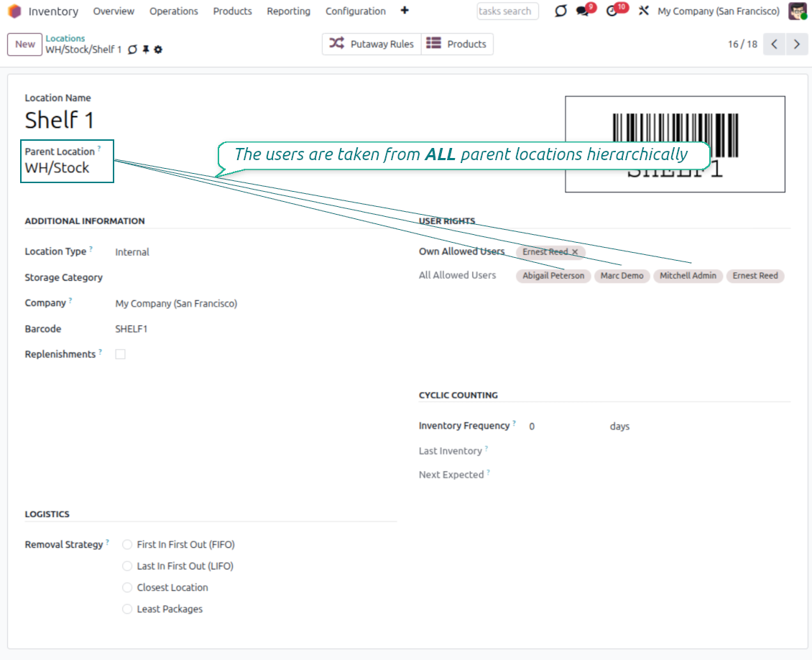The width and height of the screenshot is (812, 660).
Task: Remove Ernest Reed from Own Allowed Users
Action: point(575,252)
